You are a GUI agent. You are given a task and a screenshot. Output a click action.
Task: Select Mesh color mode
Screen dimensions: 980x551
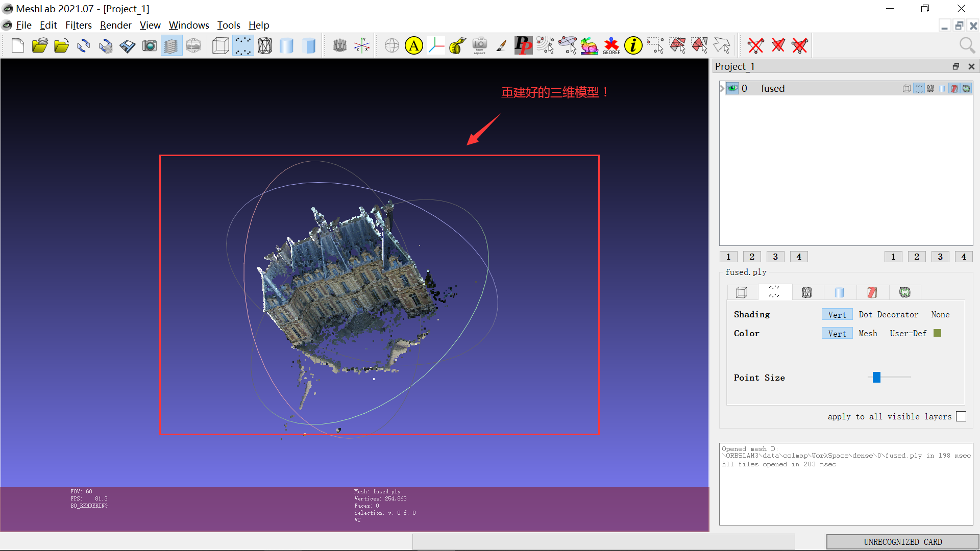coord(868,333)
